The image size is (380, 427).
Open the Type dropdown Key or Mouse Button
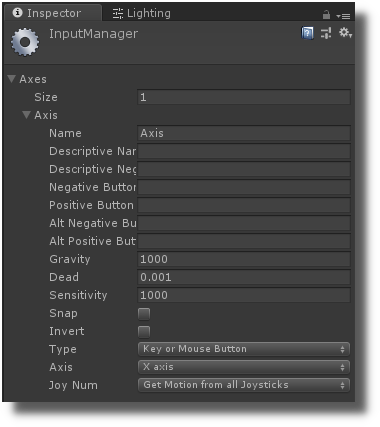click(244, 349)
